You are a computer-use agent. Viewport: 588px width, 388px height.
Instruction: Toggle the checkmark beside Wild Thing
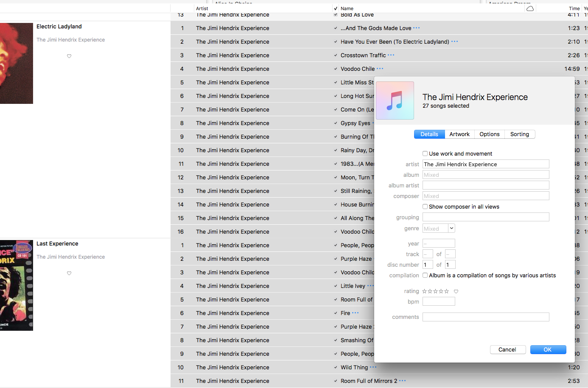(x=336, y=367)
